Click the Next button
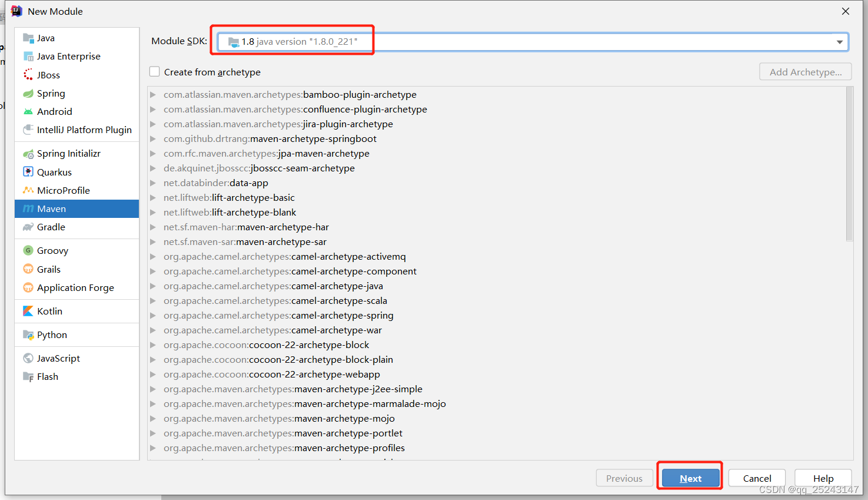868x500 pixels. point(691,478)
